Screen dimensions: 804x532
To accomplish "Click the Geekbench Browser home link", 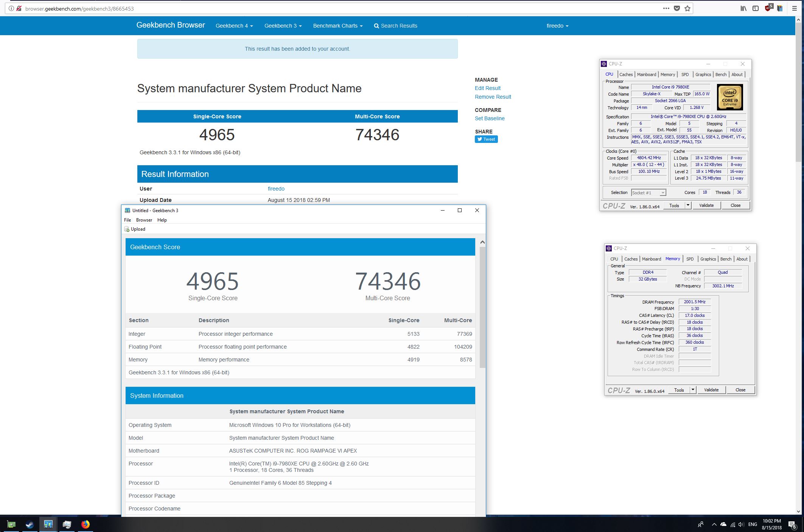I will (171, 25).
